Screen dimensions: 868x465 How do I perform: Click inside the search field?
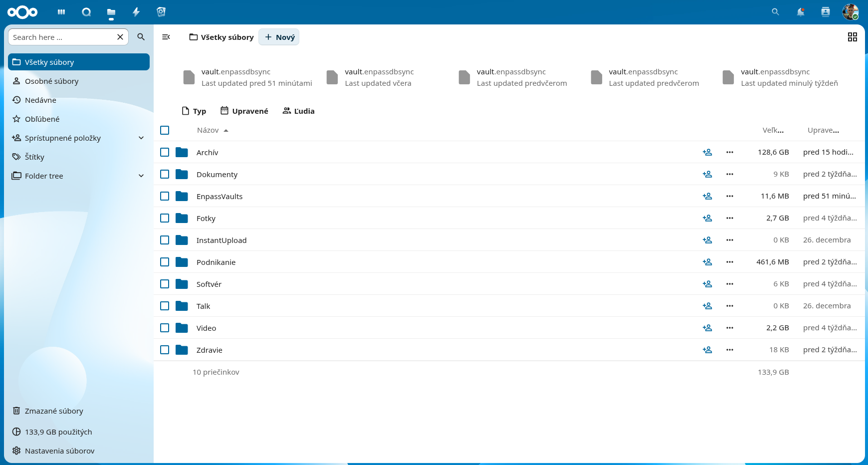point(60,36)
